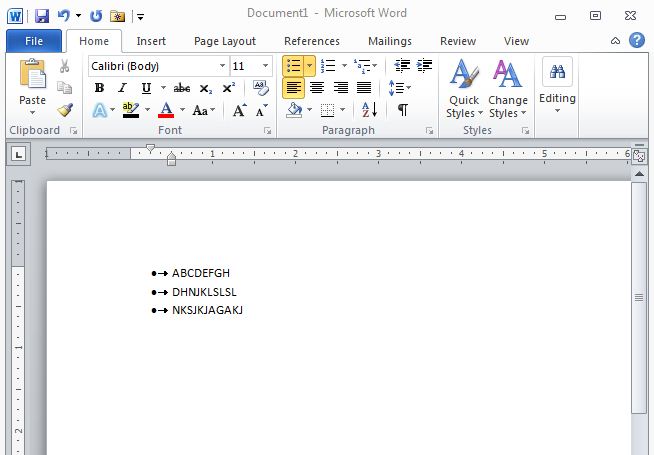This screenshot has width=654, height=455.
Task: Open Quick Styles gallery
Action: tap(464, 88)
